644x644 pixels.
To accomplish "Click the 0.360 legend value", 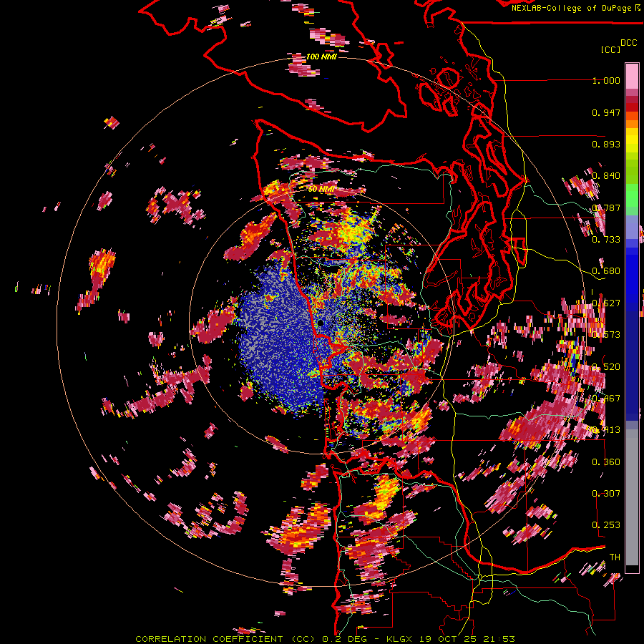I will click(x=606, y=462).
